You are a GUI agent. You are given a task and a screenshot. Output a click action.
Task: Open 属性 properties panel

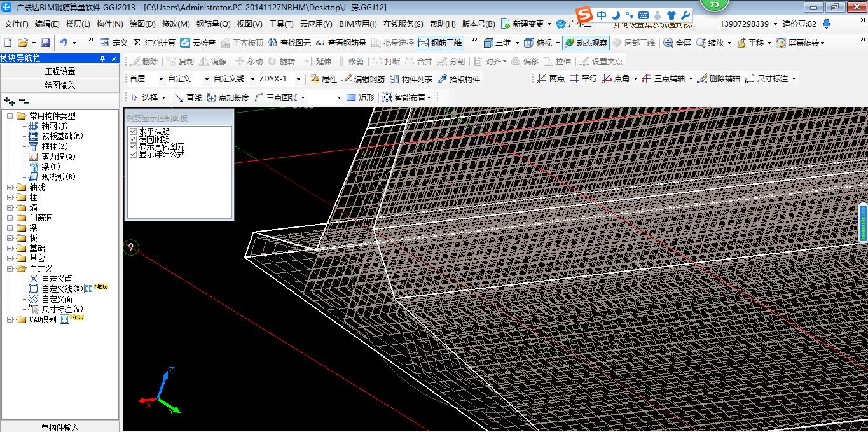point(323,79)
